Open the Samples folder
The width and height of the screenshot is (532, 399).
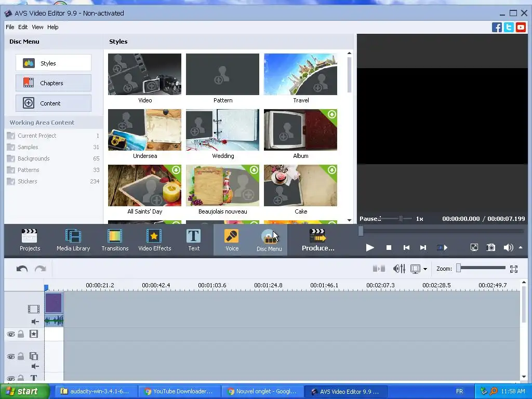(53, 147)
